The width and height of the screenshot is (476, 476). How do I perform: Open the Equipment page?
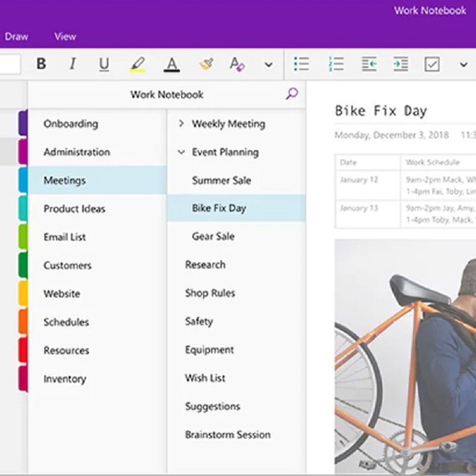coord(237,350)
